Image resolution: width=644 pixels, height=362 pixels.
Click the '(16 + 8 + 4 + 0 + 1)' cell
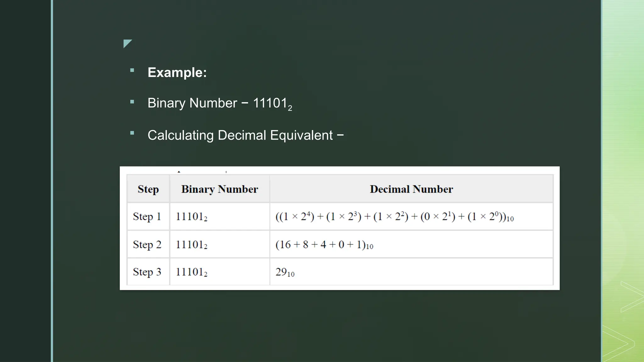(x=411, y=244)
